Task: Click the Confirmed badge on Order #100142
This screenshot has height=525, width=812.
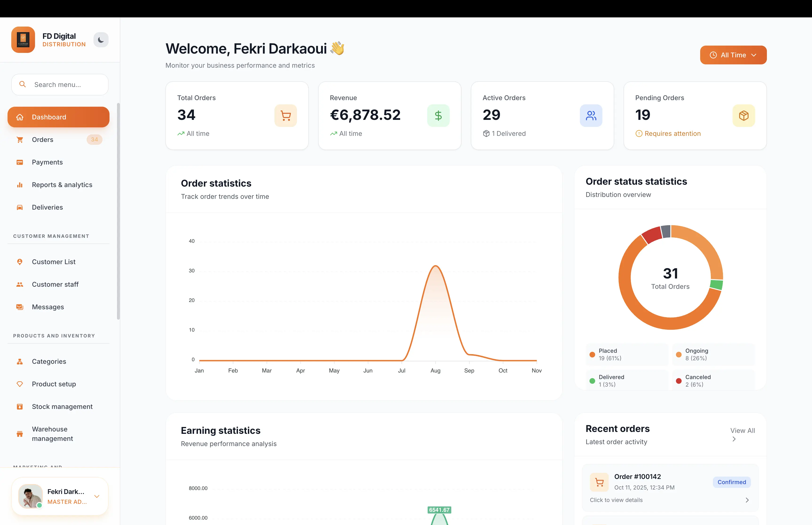Action: pyautogui.click(x=732, y=482)
